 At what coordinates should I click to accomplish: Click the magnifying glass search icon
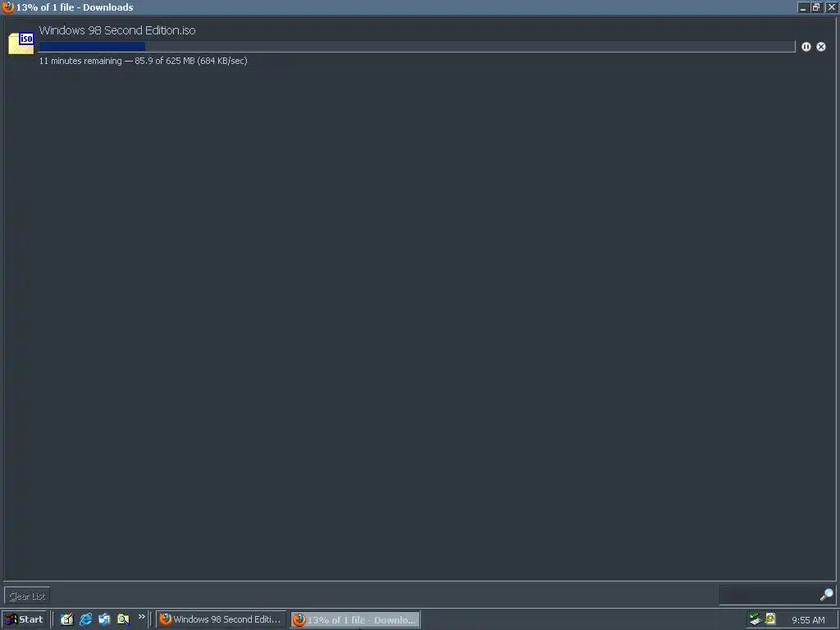(x=827, y=595)
